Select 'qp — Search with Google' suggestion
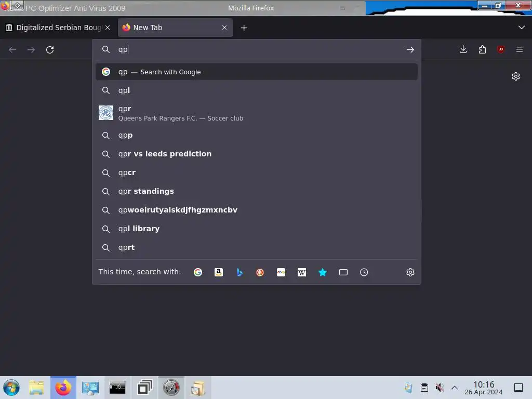 click(x=257, y=72)
